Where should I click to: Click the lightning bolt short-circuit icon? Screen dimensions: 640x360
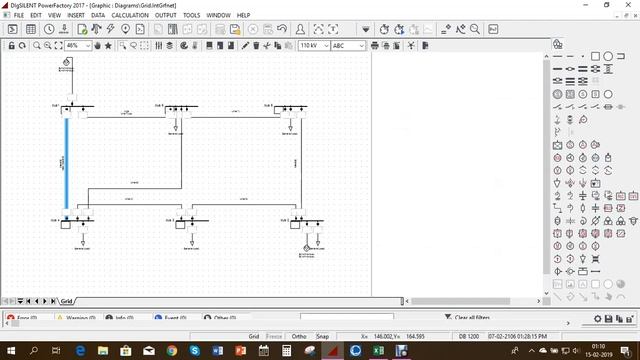(110, 29)
